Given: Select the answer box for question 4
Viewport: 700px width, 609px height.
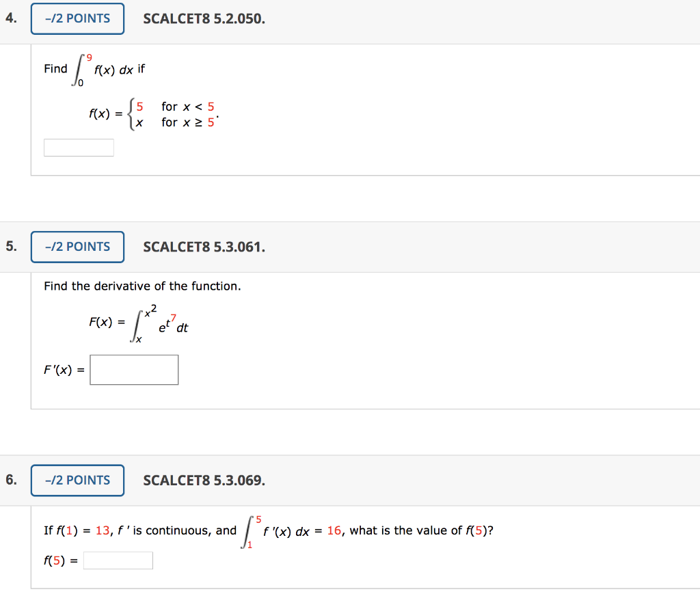Looking at the screenshot, I should point(78,147).
